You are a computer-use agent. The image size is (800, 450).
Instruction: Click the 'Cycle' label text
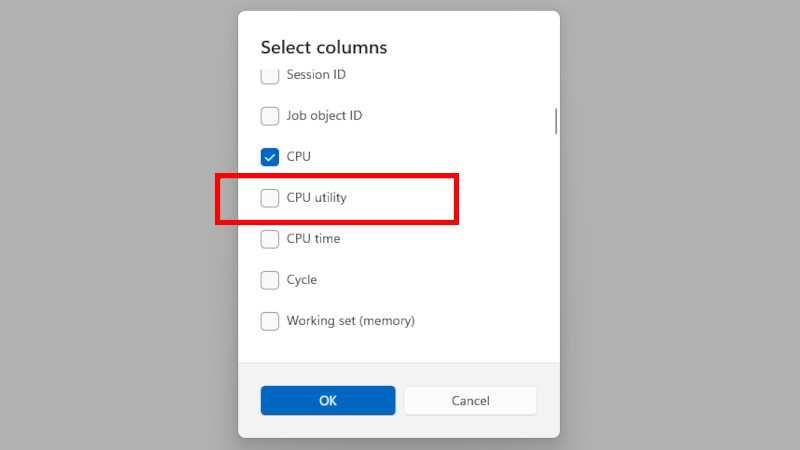(x=301, y=280)
